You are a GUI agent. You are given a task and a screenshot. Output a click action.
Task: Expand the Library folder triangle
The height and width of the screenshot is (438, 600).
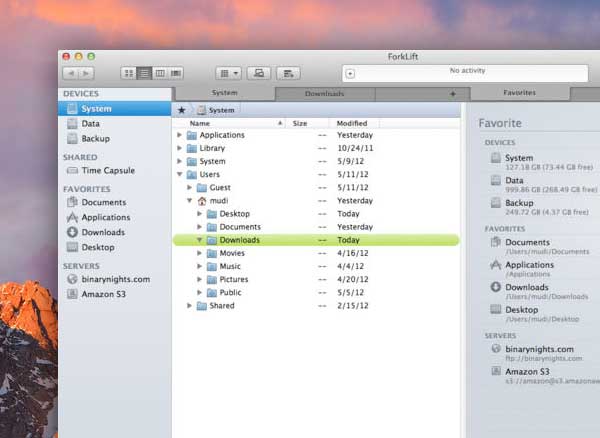[179, 148]
